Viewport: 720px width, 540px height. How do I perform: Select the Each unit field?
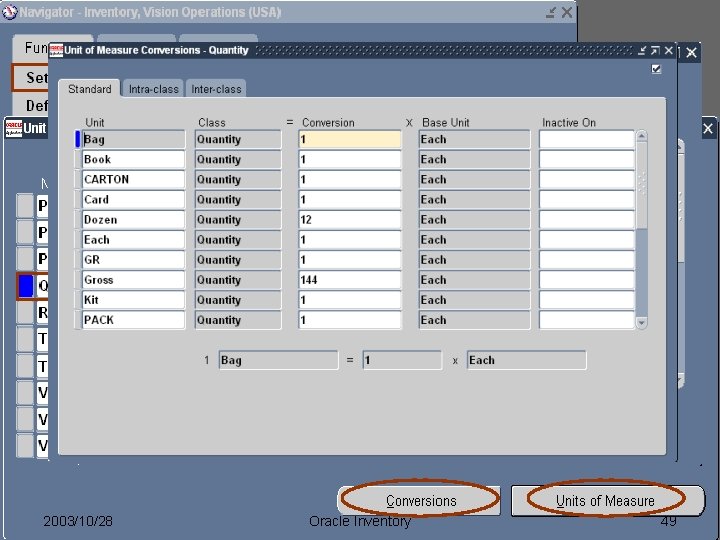(134, 240)
